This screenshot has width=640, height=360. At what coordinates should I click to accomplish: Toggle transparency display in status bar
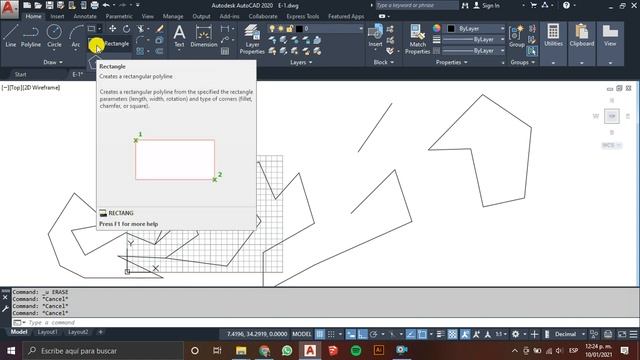(x=452, y=334)
